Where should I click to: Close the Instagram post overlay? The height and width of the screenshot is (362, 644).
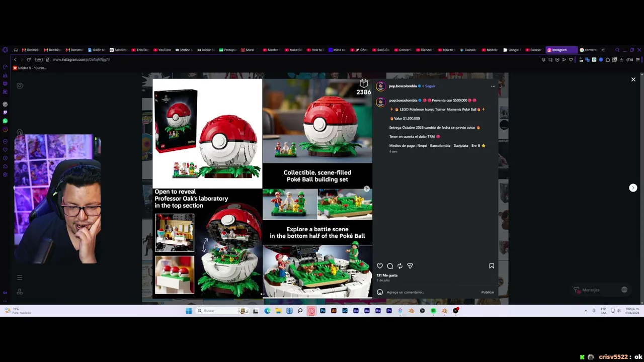click(633, 79)
